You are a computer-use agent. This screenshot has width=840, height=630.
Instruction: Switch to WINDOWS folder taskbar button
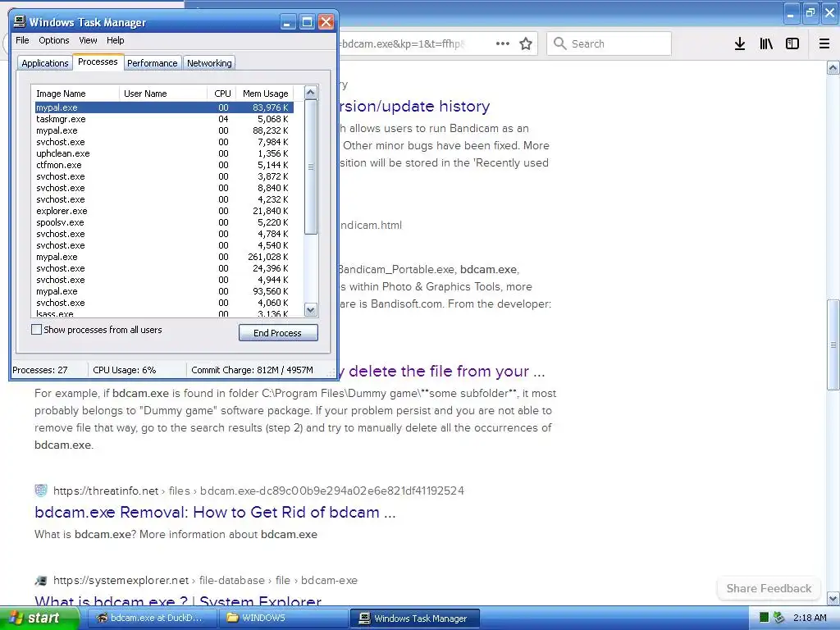(283, 618)
